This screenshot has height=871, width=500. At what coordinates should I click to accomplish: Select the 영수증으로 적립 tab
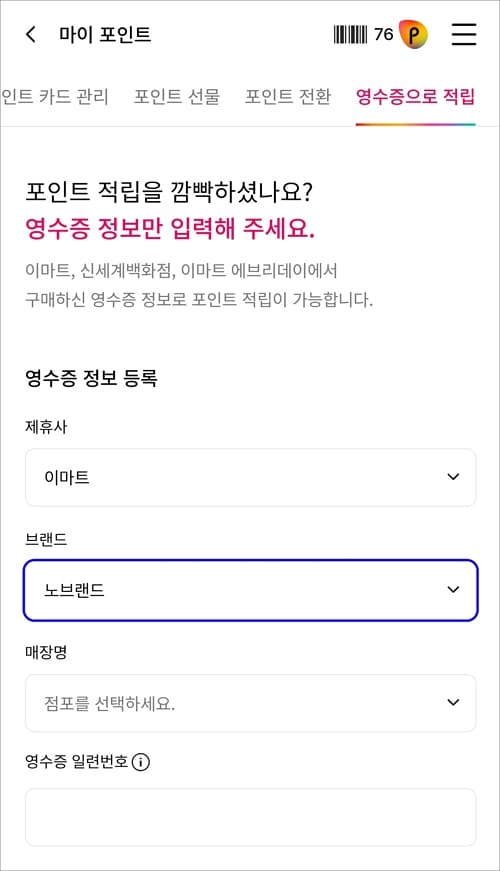click(416, 97)
